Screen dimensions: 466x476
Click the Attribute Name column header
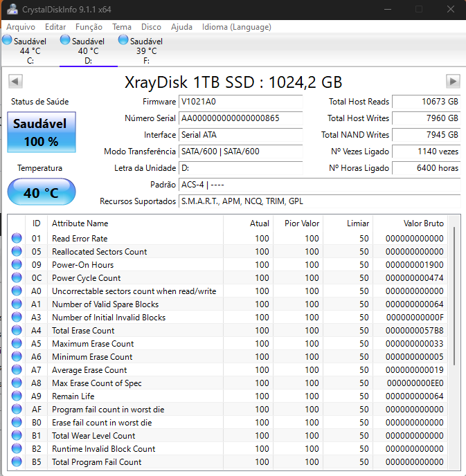[x=135, y=223]
